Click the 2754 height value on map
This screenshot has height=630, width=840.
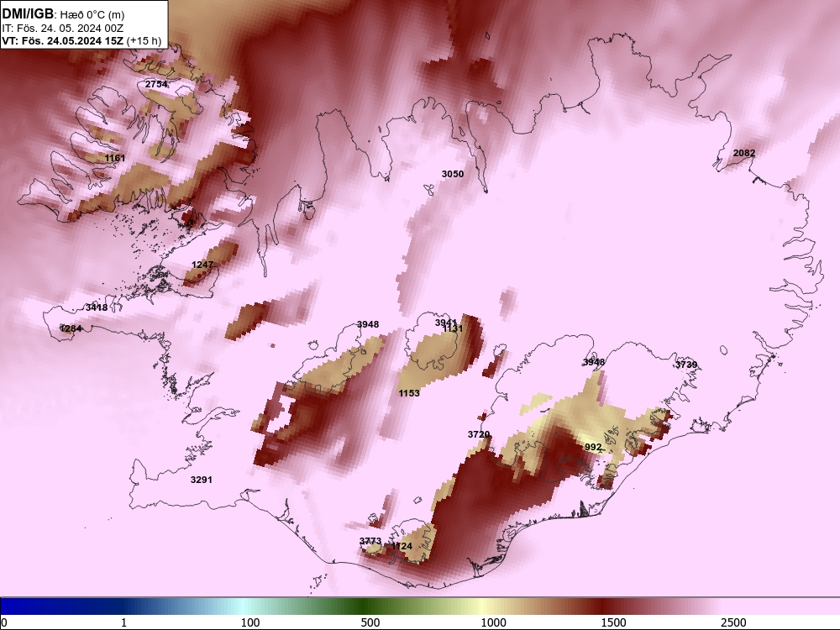tap(156, 84)
